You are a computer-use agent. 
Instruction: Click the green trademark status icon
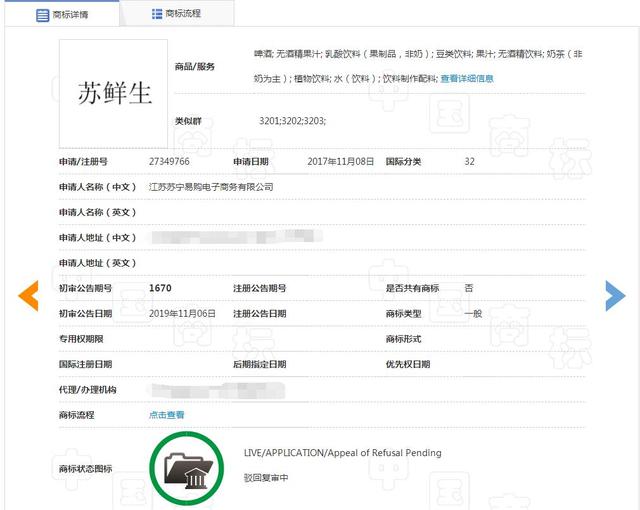pyautogui.click(x=187, y=468)
